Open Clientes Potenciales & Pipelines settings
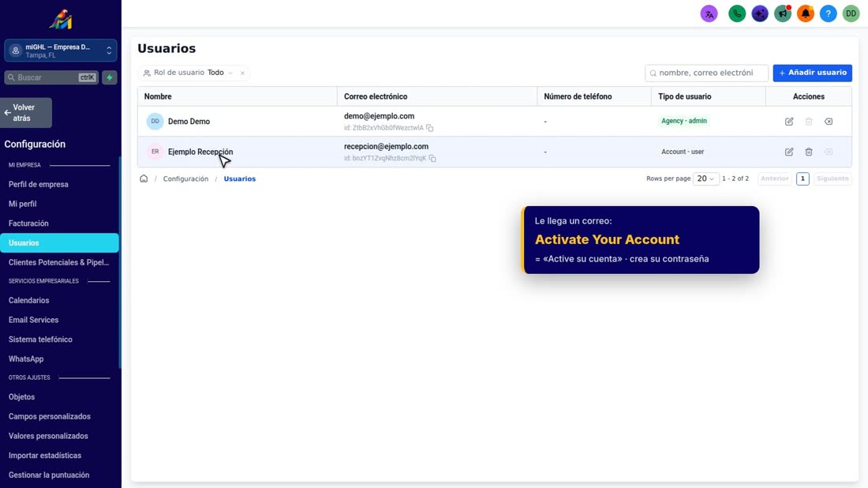868x488 pixels. [x=59, y=262]
